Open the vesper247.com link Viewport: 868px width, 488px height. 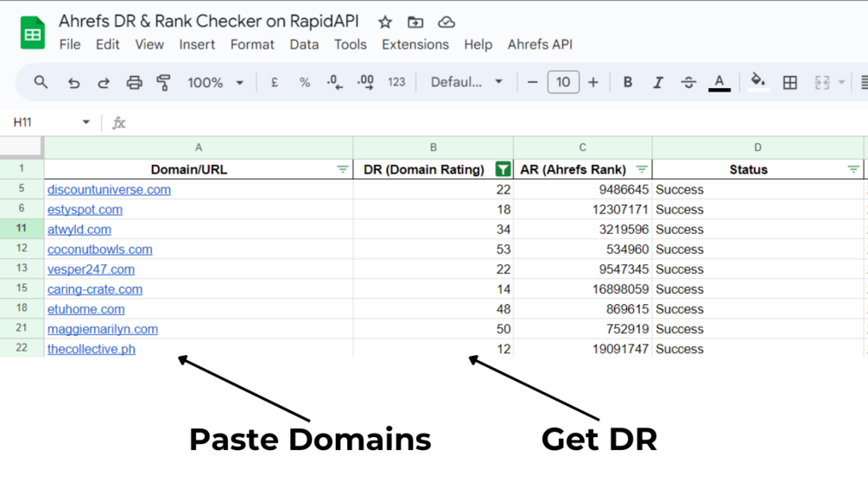point(91,269)
